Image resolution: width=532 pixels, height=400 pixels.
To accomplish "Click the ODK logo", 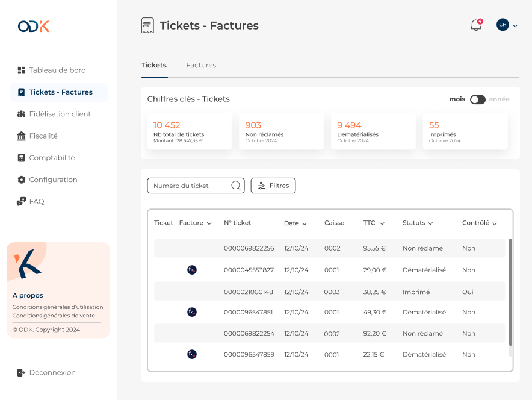I will point(34,26).
